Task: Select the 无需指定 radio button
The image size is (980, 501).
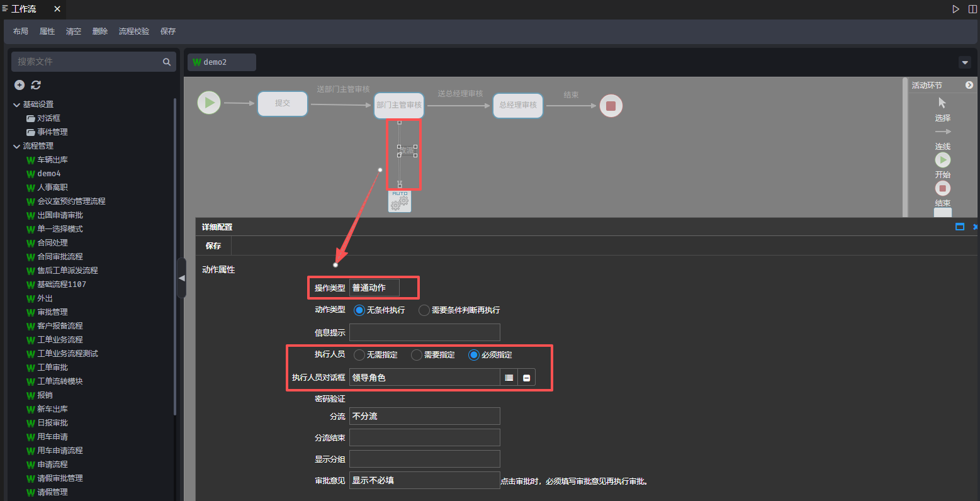Action: (x=359, y=355)
